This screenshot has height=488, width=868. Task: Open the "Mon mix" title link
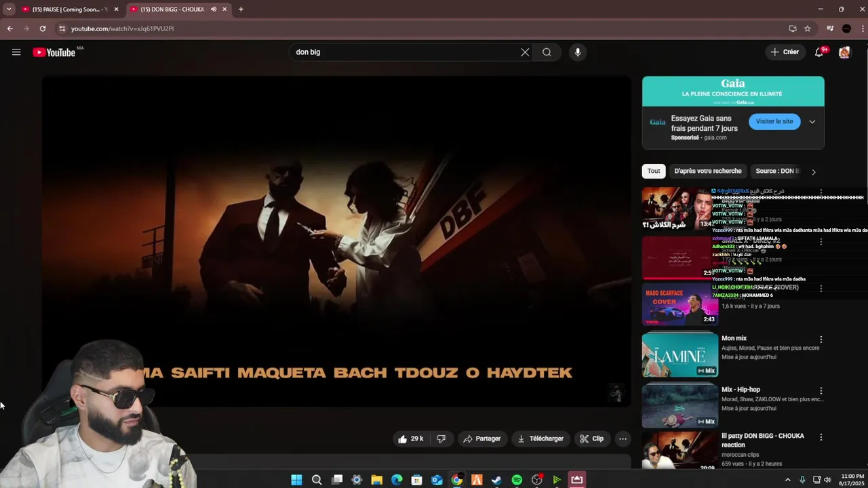click(734, 338)
